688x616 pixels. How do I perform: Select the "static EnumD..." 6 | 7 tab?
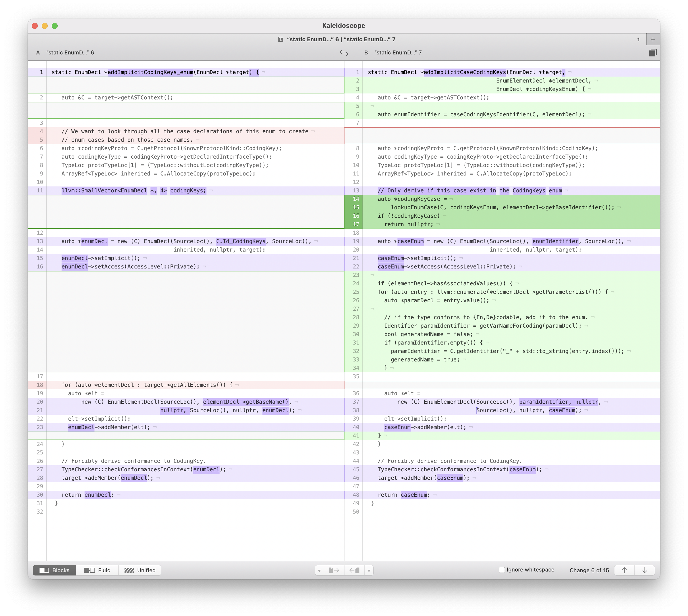(x=341, y=39)
